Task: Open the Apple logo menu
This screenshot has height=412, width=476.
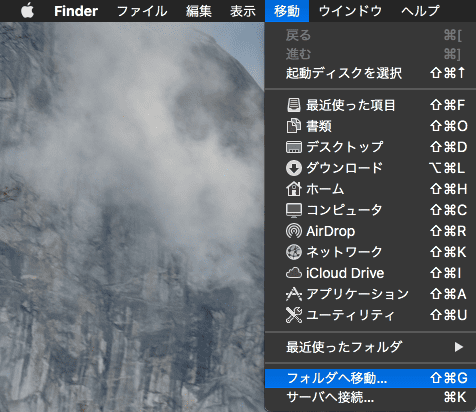Action: click(27, 11)
